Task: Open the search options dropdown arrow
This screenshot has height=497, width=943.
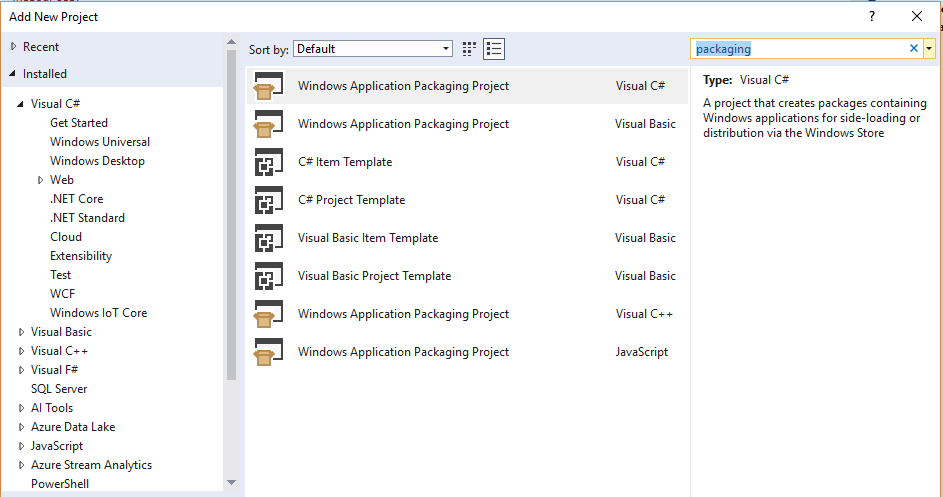Action: point(929,49)
